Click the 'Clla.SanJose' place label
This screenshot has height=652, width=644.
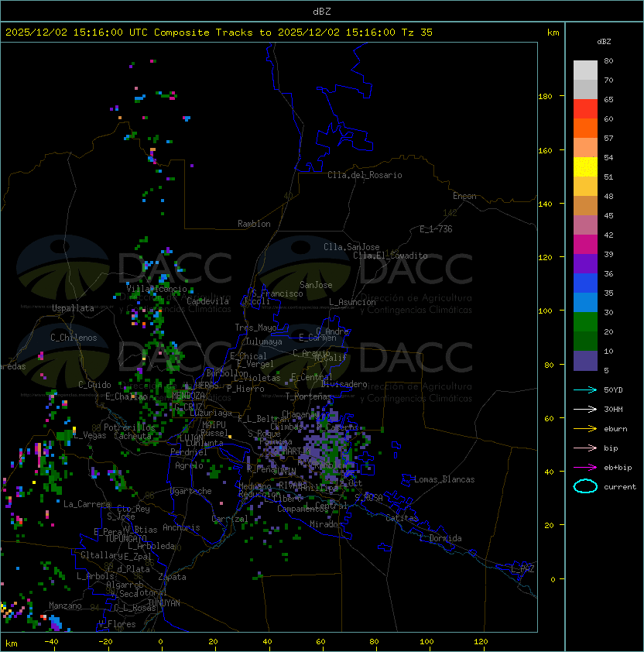click(351, 247)
